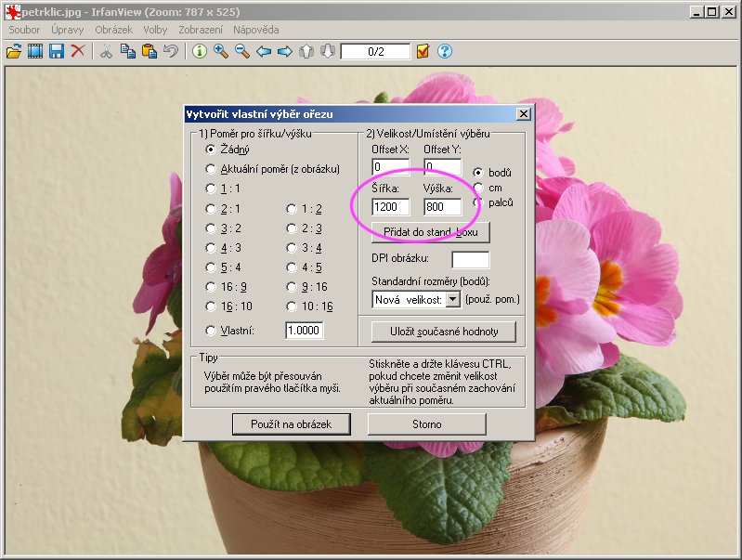The image size is (742, 560).
Task: Click the Použít na obrázek button
Action: (291, 424)
